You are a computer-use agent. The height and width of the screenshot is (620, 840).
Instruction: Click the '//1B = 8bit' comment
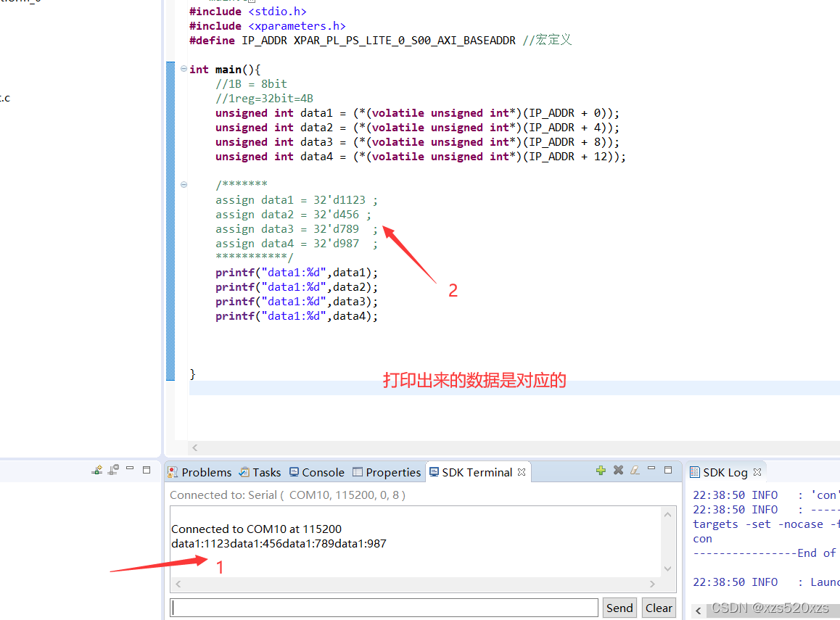coord(251,84)
